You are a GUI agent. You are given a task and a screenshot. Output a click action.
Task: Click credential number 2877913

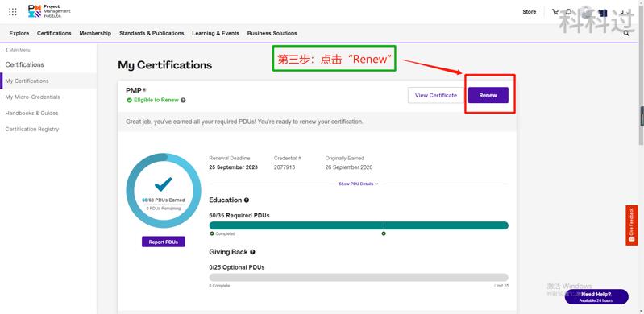tap(285, 167)
